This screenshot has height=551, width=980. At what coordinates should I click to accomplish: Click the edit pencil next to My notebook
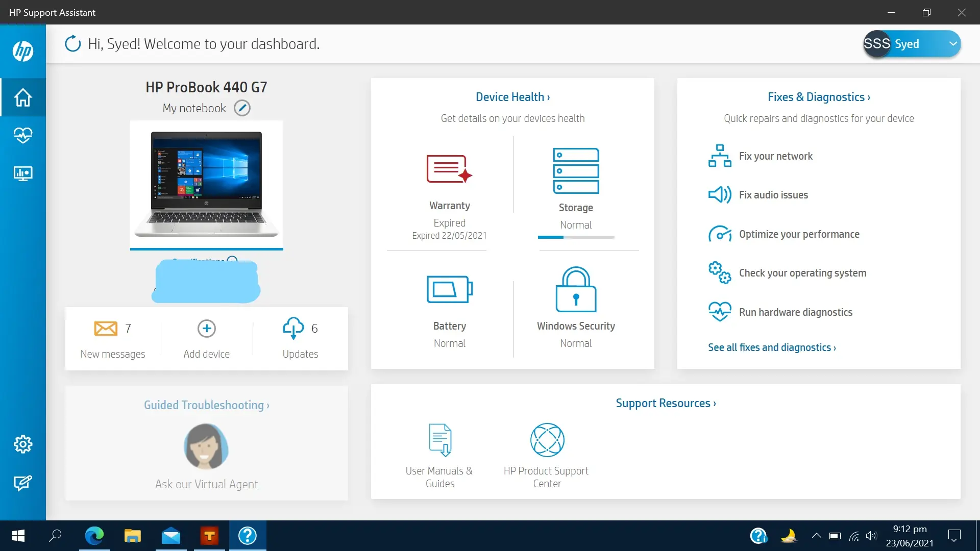242,108
